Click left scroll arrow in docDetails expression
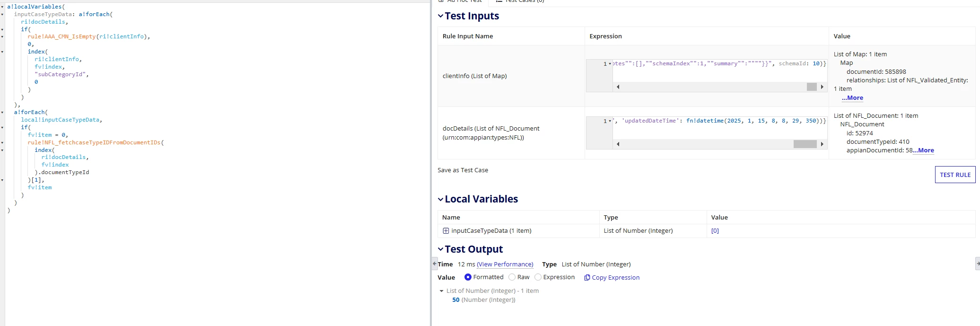Screen dimensions: 980x326 618,144
